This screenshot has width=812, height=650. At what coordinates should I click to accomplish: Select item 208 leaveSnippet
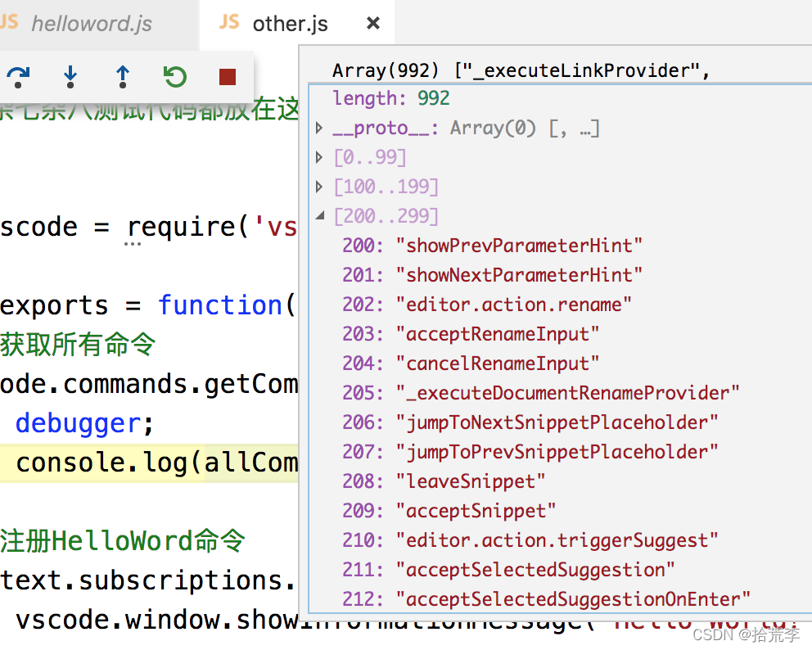pos(444,481)
